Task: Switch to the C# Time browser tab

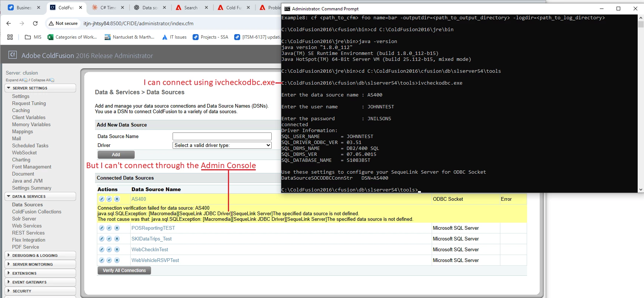Action: click(x=108, y=7)
